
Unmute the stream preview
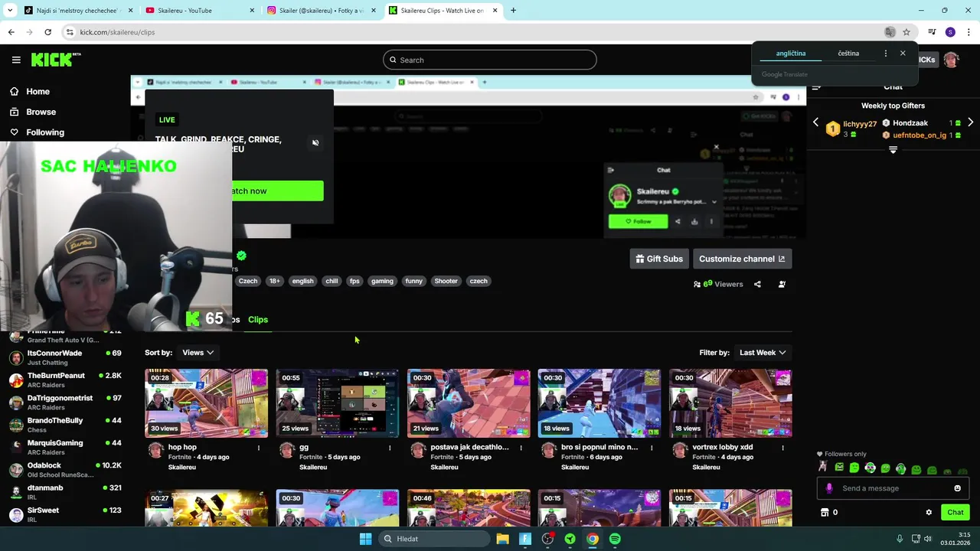pos(315,143)
